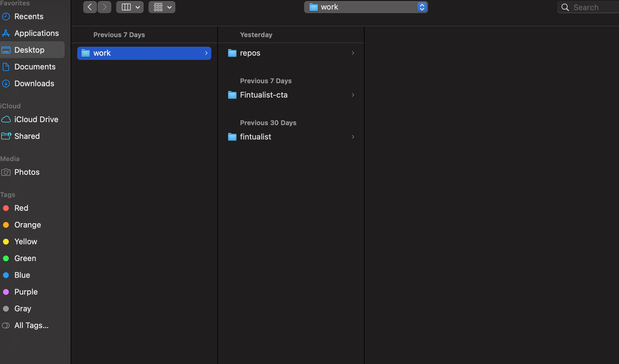Open the work path popup stepper
619x364 pixels.
point(422,7)
